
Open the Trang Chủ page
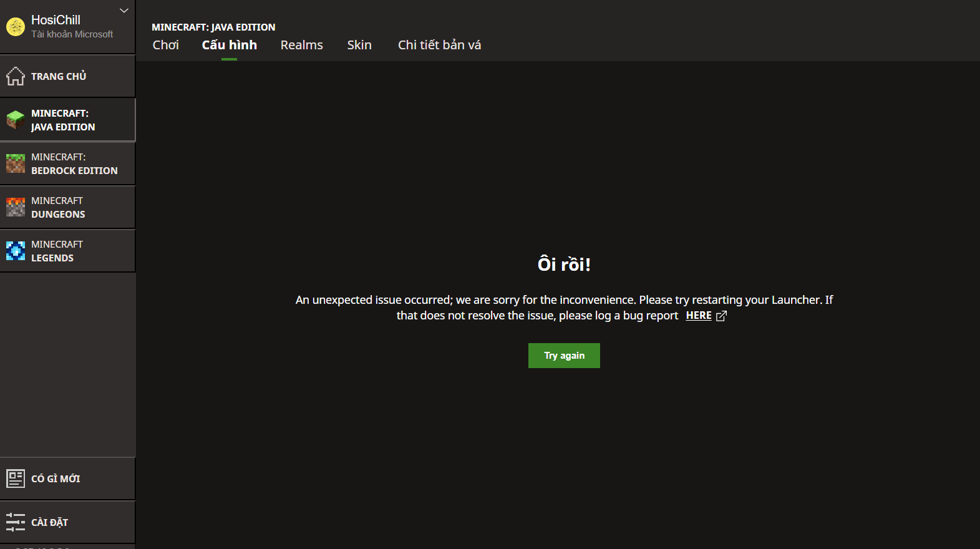67,76
